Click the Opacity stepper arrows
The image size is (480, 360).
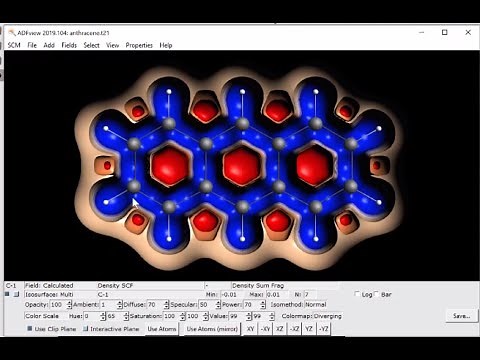69,304
